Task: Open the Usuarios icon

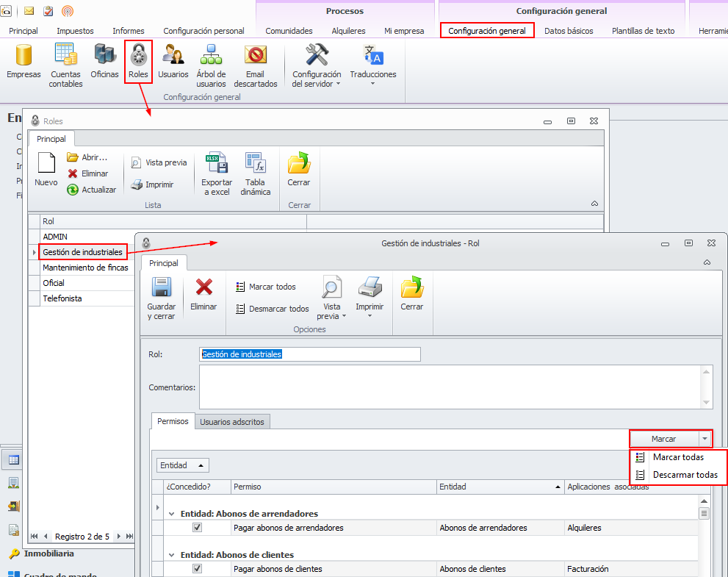Action: pyautogui.click(x=173, y=54)
